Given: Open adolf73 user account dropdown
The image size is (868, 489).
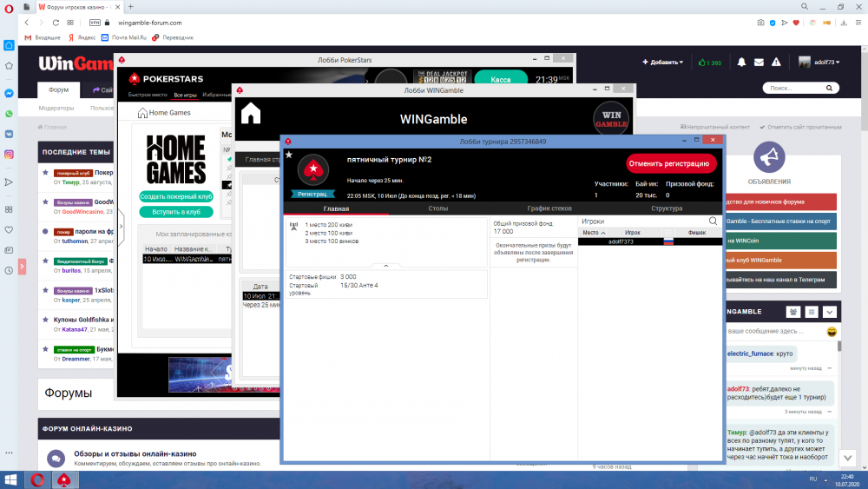Looking at the screenshot, I should coord(820,63).
